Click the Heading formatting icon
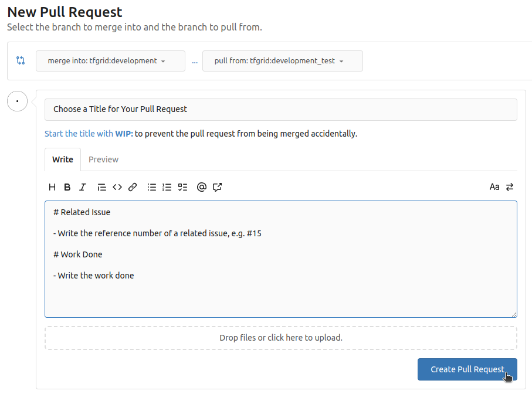 coord(52,187)
